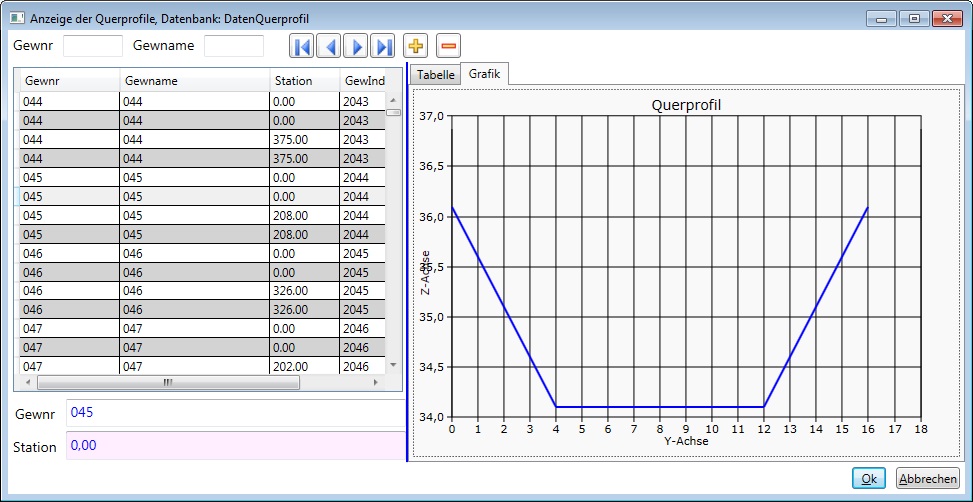Sort by Station column header
Screen dimensions: 973x502
pyautogui.click(x=303, y=81)
